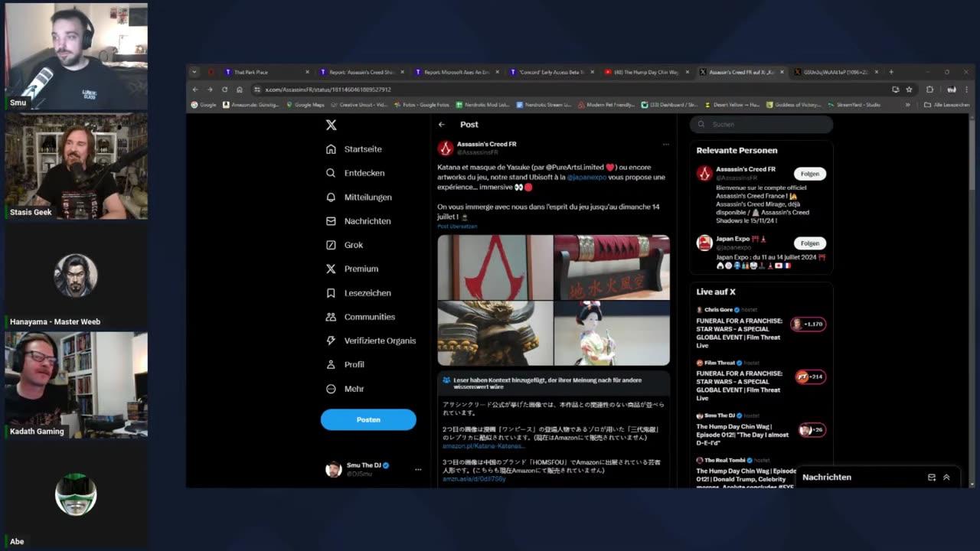Viewport: 980px width, 551px height.
Task: Switch to The Hump Day Chin Wag tab
Action: [647, 72]
